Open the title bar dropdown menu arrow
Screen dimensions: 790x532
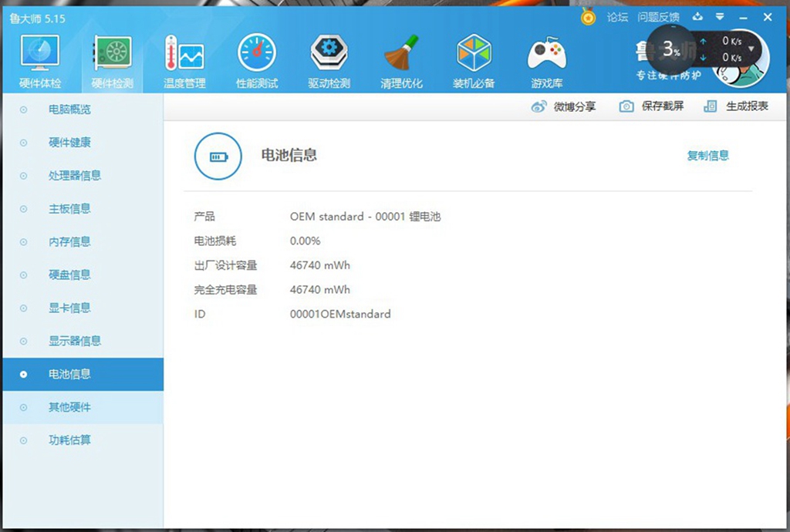720,17
